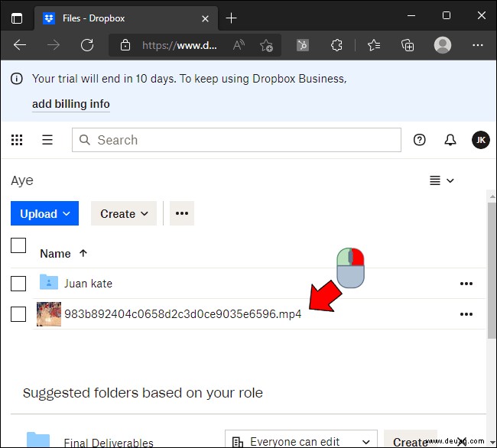
Task: Open the Create dropdown beside Upload
Action: tap(124, 213)
